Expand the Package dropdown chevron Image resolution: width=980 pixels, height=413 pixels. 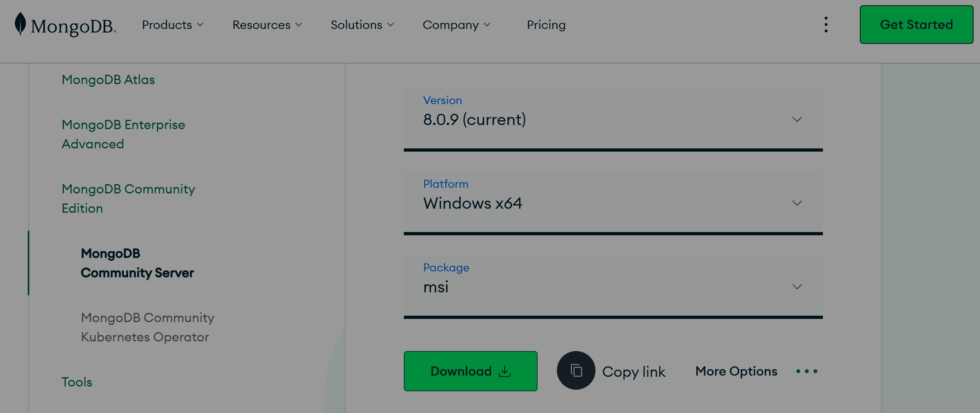[x=797, y=287]
